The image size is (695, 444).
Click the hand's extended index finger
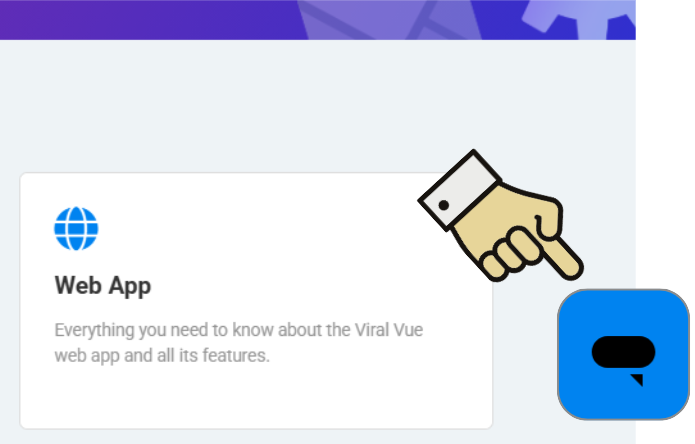pyautogui.click(x=564, y=259)
